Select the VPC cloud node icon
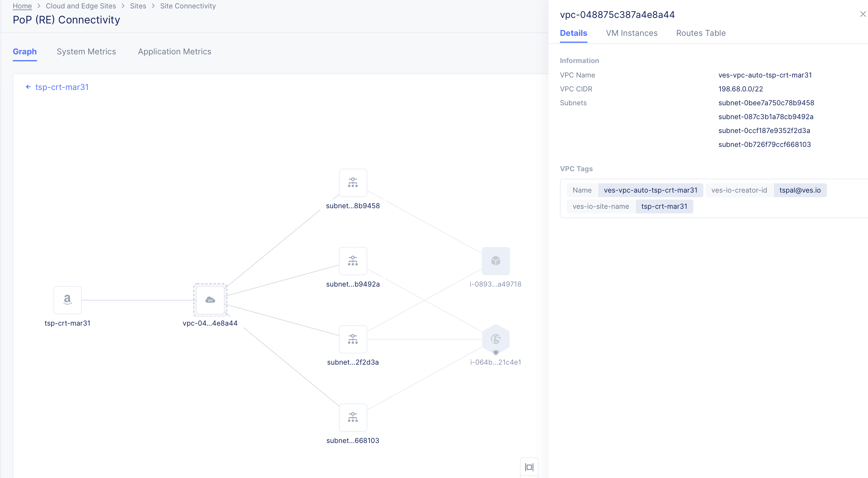868x478 pixels. pos(210,300)
